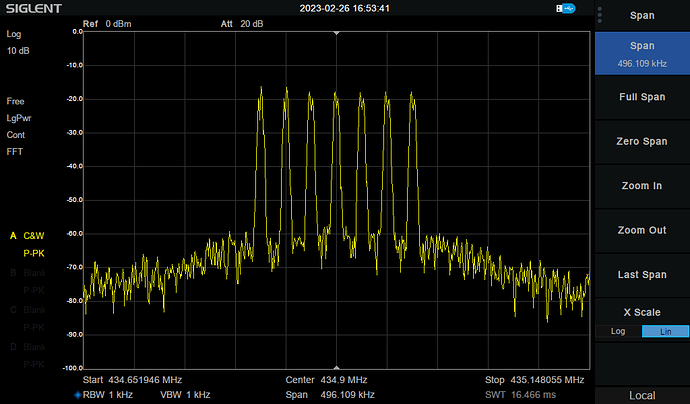Open menu page dots beside Span title
Screen dimensions: 690x404
[x=600, y=15]
